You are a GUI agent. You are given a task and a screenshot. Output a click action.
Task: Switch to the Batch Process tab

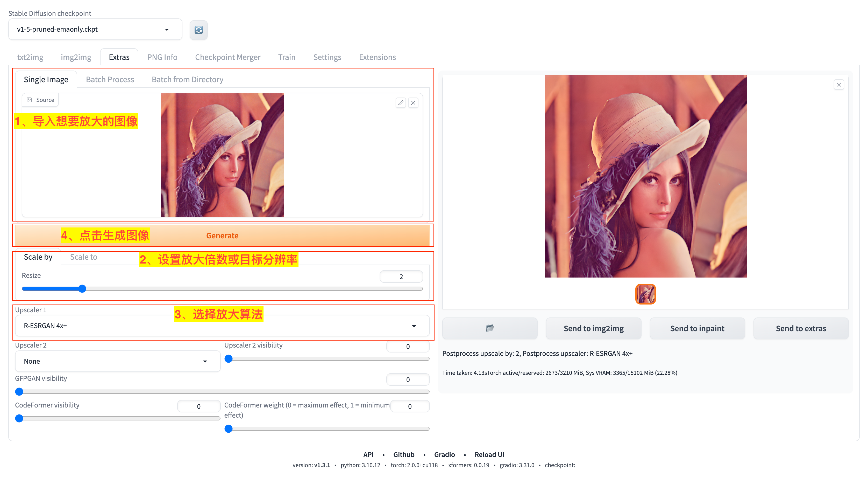click(110, 80)
